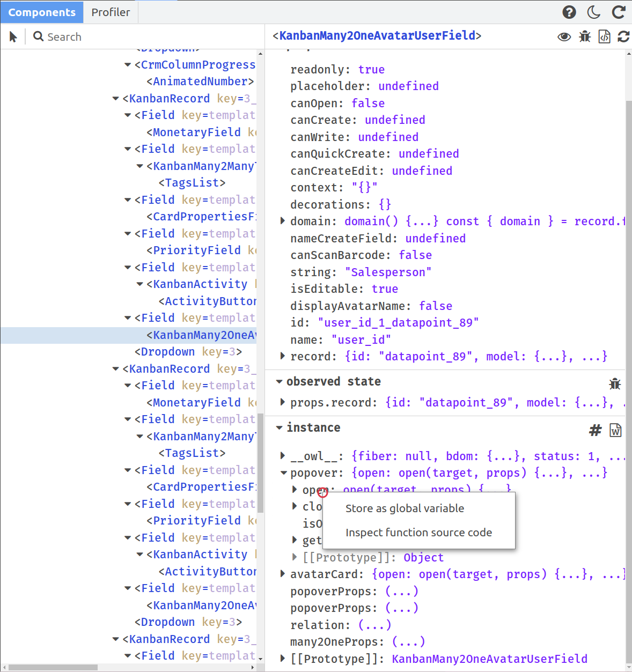Select the second TagsList component
The width and height of the screenshot is (632, 672).
pos(192,453)
